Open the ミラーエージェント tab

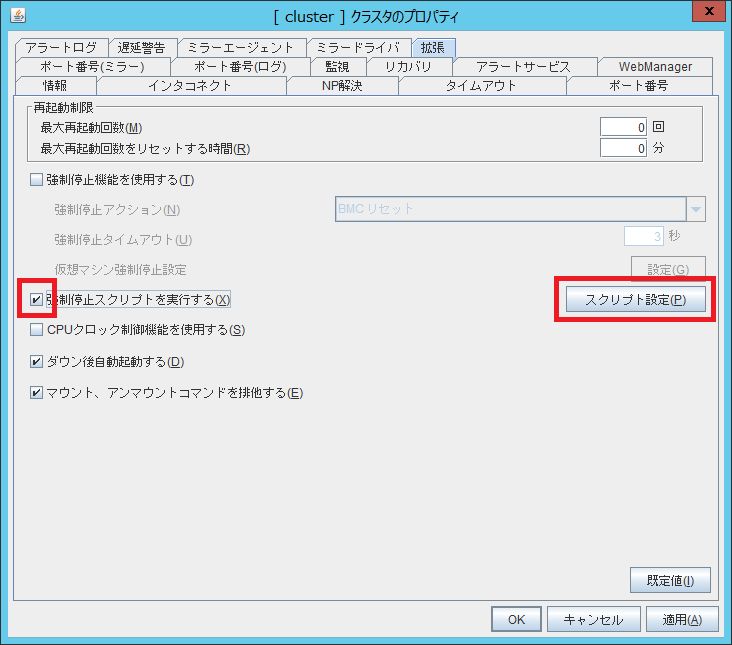241,48
